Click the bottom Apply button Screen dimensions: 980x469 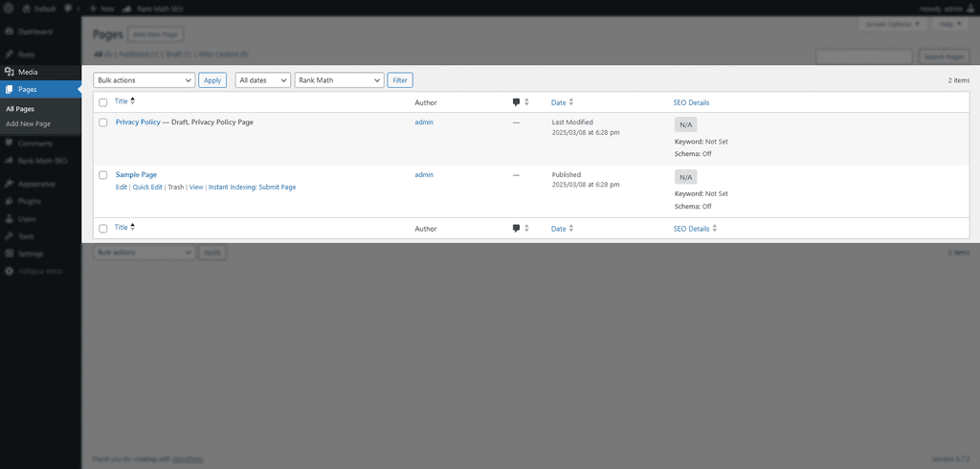212,253
